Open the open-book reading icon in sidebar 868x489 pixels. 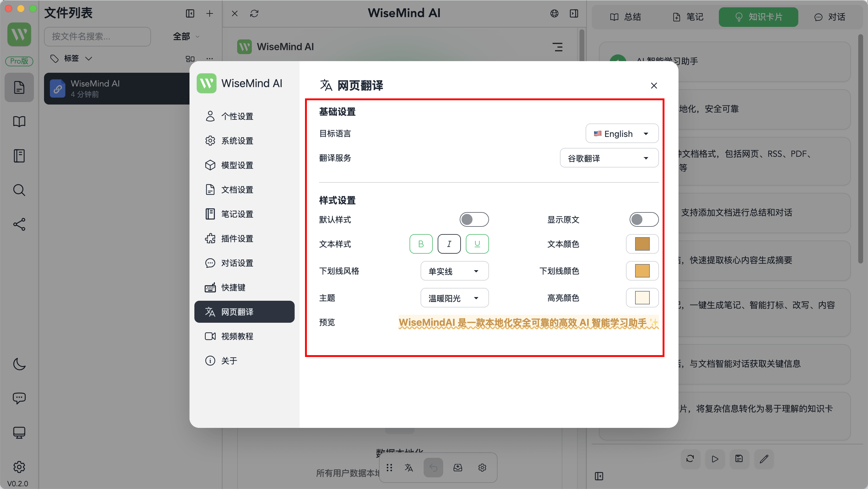pos(19,121)
